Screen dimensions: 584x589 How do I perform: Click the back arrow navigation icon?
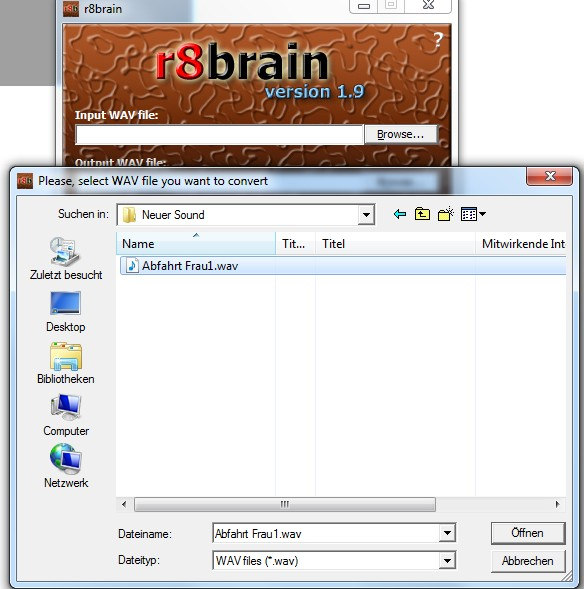pyautogui.click(x=400, y=214)
